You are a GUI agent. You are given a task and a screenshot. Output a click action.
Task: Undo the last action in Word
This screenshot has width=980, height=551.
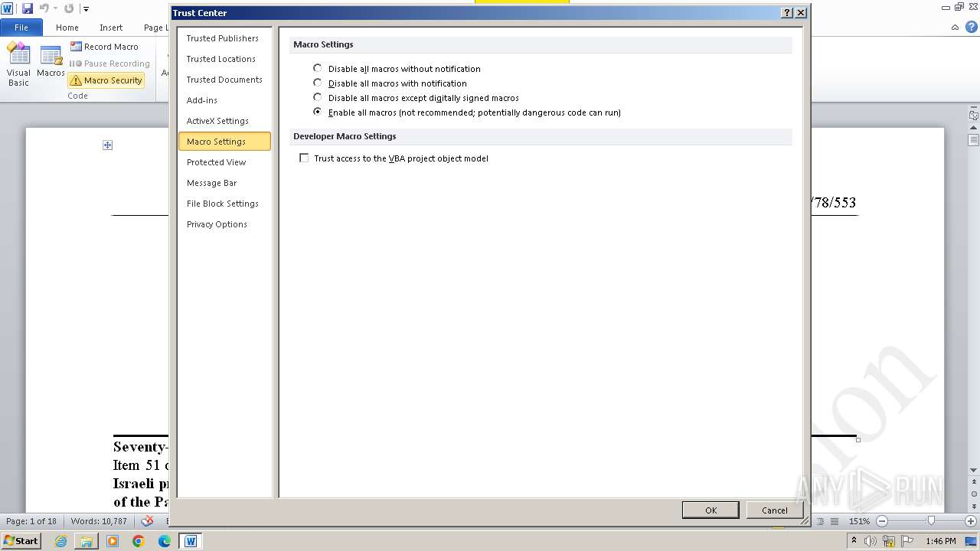(x=44, y=8)
